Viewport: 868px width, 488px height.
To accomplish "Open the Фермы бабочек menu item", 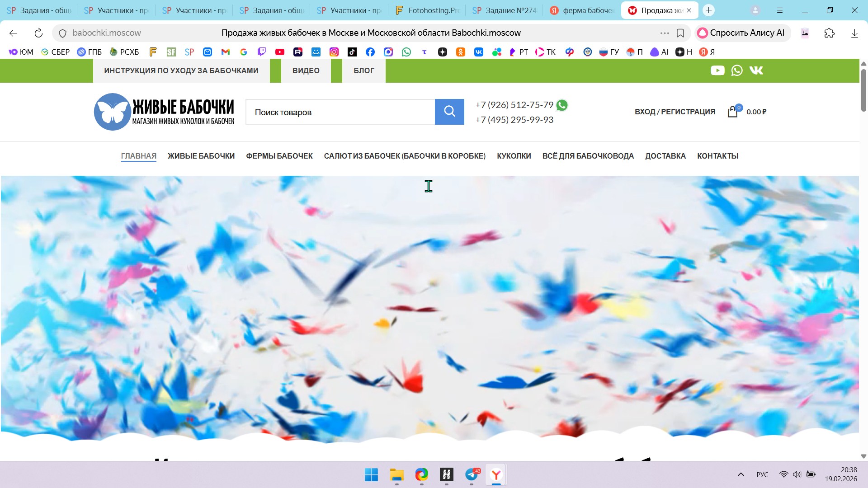I will pos(279,156).
